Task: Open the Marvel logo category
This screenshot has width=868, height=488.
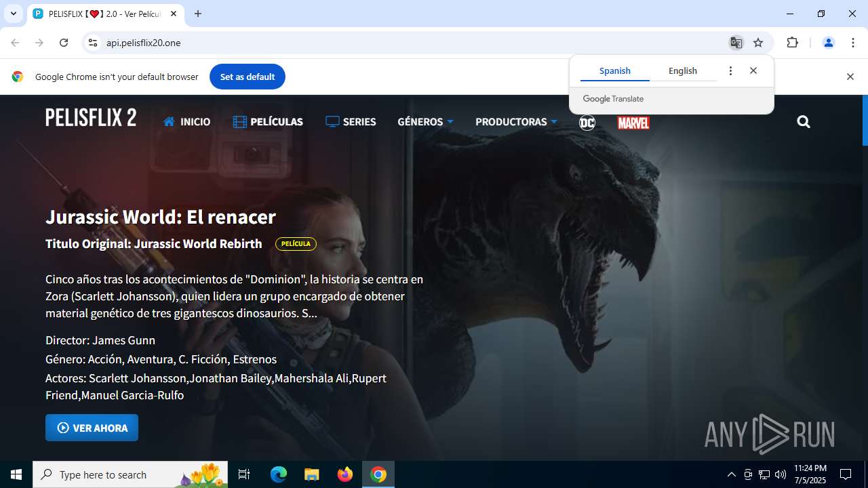Action: coord(633,123)
